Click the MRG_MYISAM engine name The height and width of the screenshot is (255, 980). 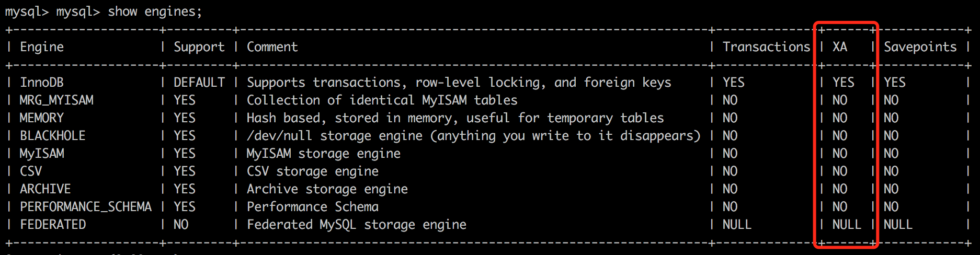tap(56, 100)
